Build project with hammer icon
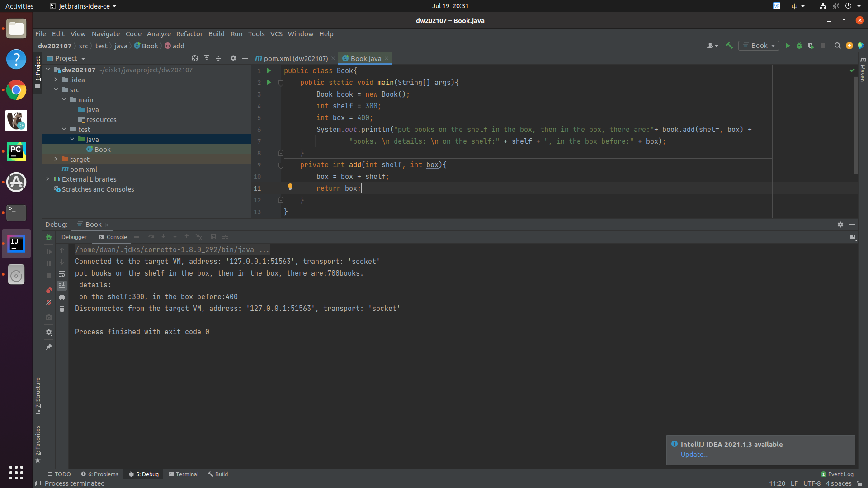The width and height of the screenshot is (868, 488). [x=729, y=46]
